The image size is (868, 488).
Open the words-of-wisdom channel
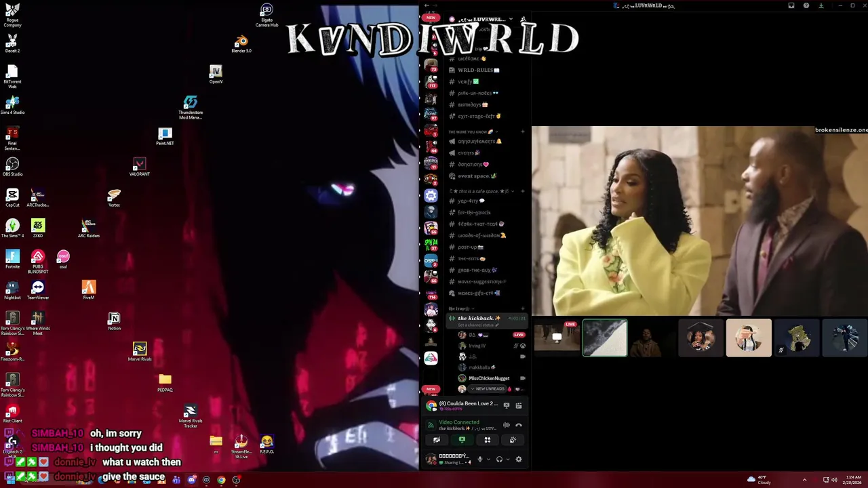point(481,235)
